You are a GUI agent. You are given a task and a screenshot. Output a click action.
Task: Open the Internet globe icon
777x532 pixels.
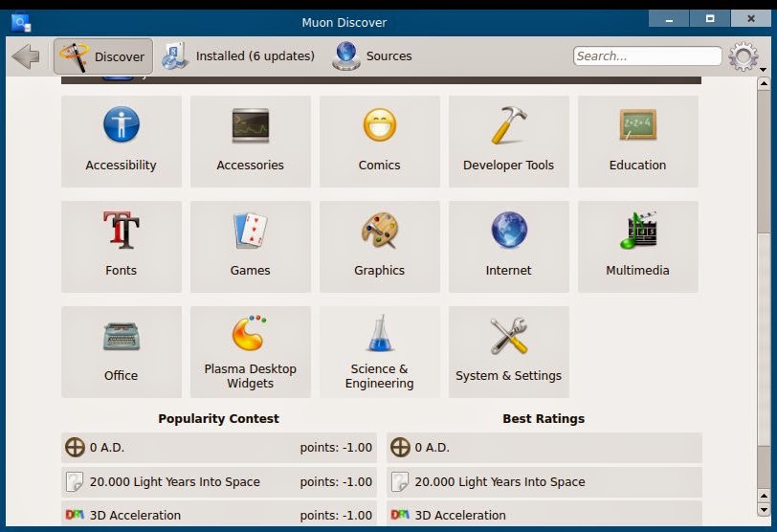509,230
